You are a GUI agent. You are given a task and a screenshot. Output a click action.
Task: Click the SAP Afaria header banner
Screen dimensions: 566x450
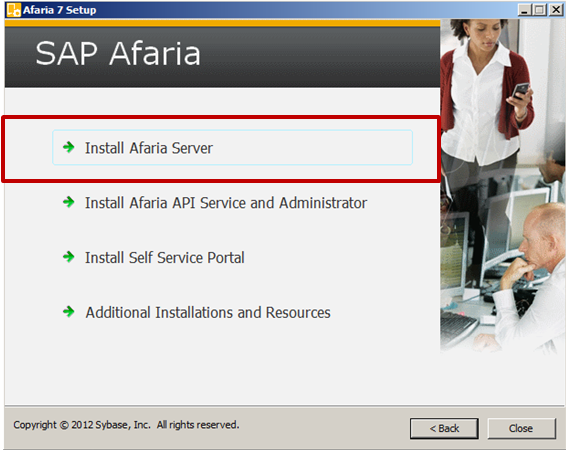(x=222, y=57)
